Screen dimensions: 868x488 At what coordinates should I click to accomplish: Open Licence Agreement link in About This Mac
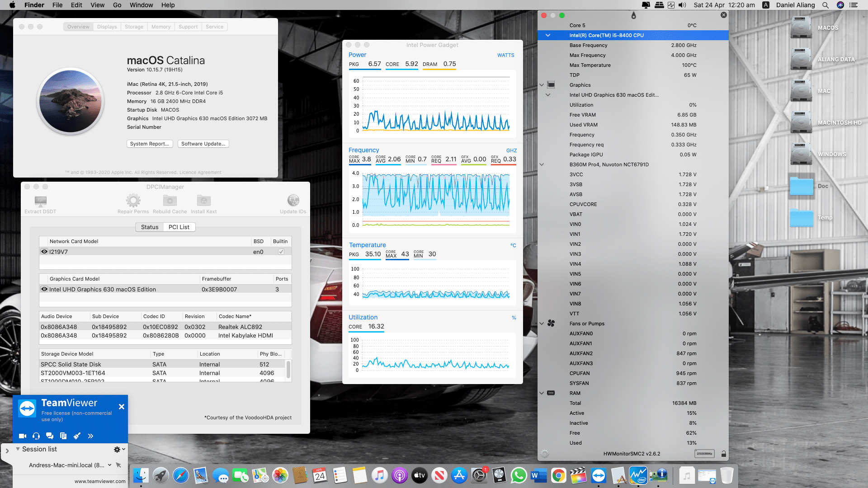[x=200, y=172]
